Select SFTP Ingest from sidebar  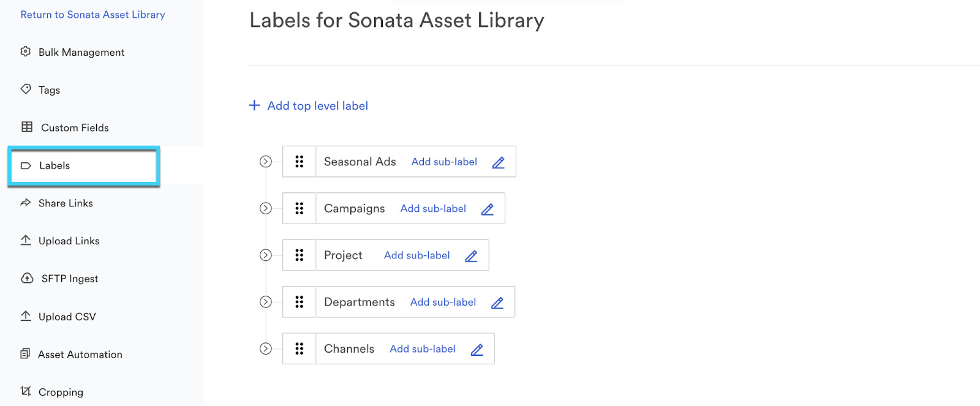(x=69, y=279)
